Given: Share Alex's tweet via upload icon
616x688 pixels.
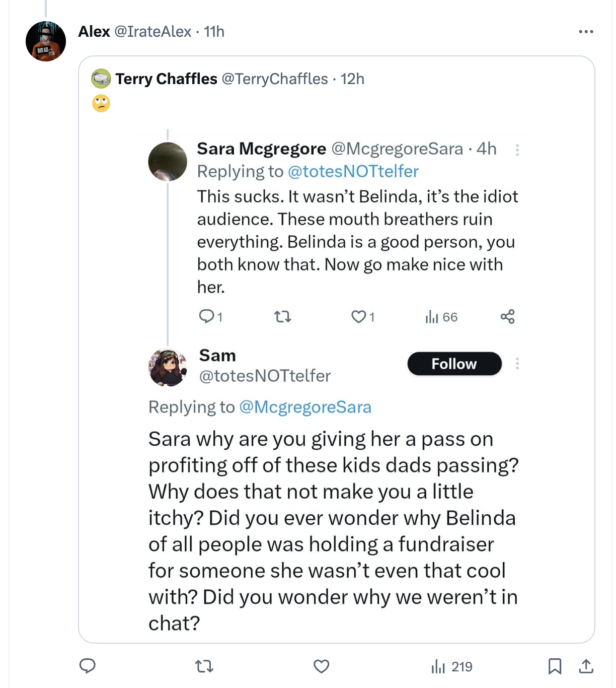Looking at the screenshot, I should (x=586, y=666).
